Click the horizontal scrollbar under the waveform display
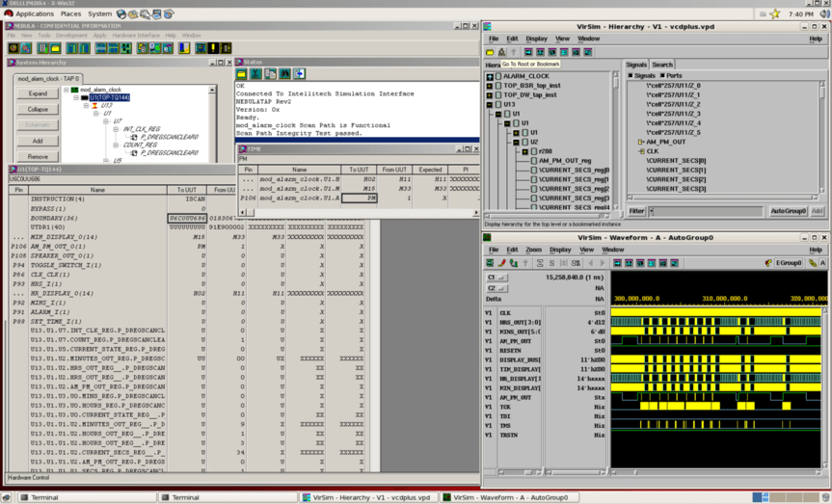 (717, 471)
